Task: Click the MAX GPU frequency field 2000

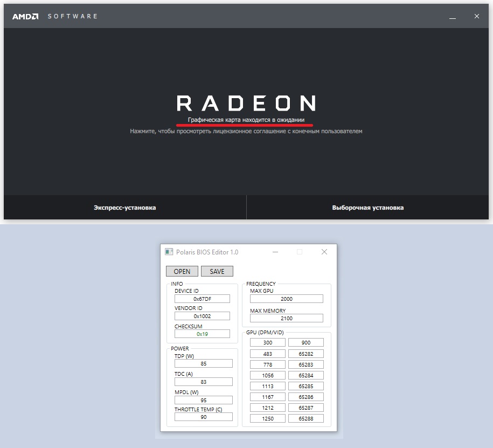Action: [287, 299]
